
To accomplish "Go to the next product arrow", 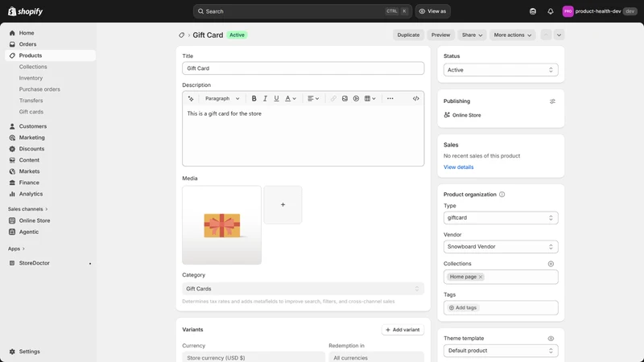I will [559, 35].
